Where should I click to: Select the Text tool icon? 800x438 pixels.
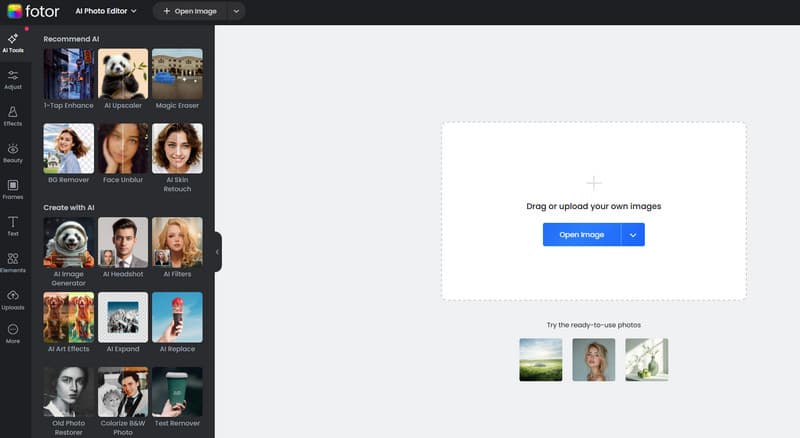13,225
